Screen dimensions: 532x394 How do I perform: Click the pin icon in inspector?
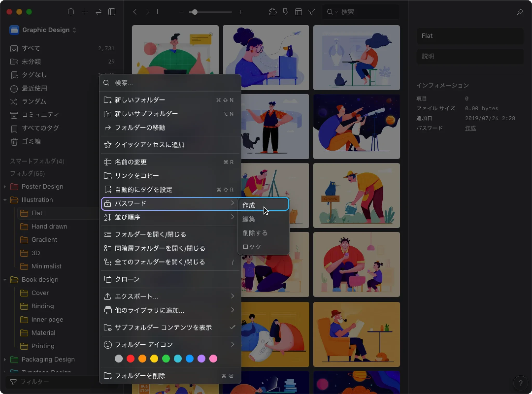click(x=520, y=12)
